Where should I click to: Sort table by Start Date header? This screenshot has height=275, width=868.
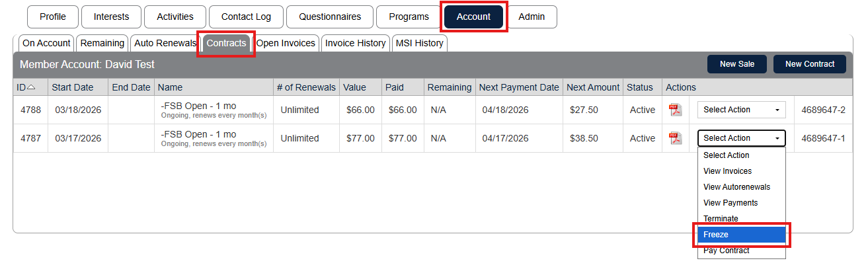tap(73, 87)
